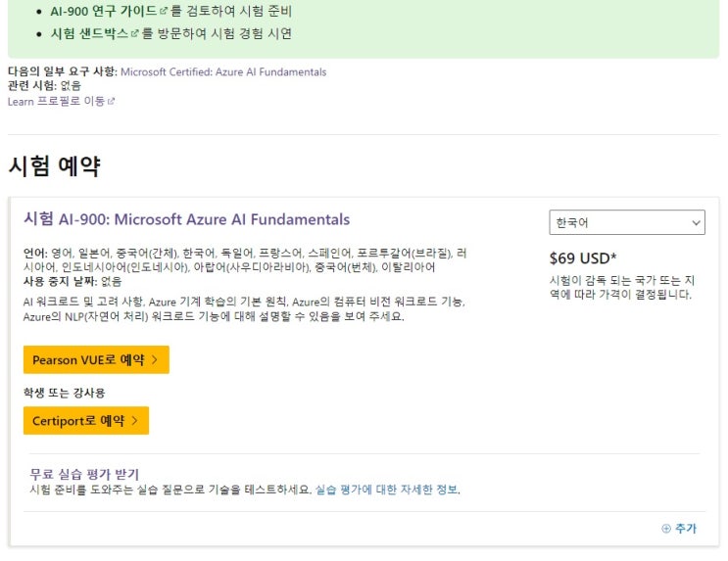Select the 학생 또는 강사용 label
The height and width of the screenshot is (561, 728).
pyautogui.click(x=64, y=393)
